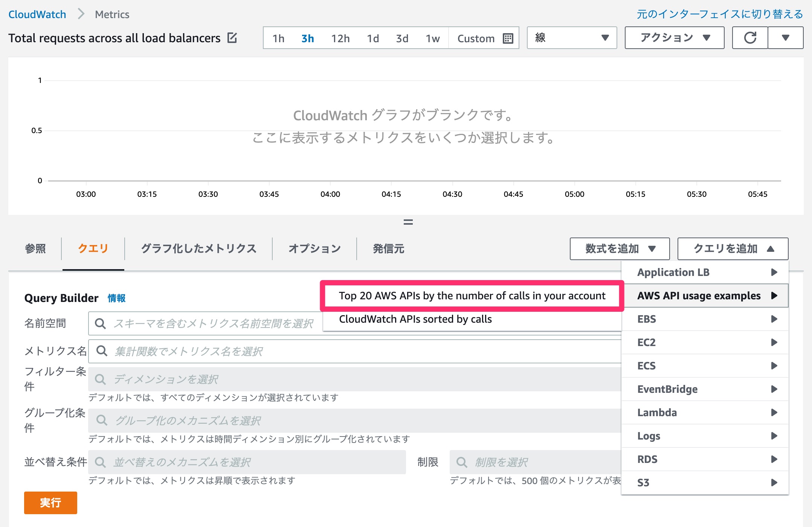The width and height of the screenshot is (812, 527).
Task: Click the フィルター条件 dimension field
Action: (355, 379)
